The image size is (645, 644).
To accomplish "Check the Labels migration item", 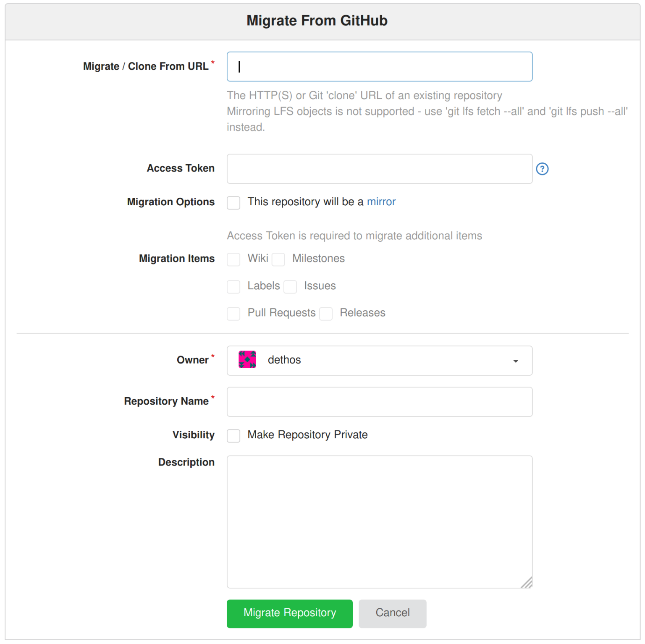I will 233,287.
